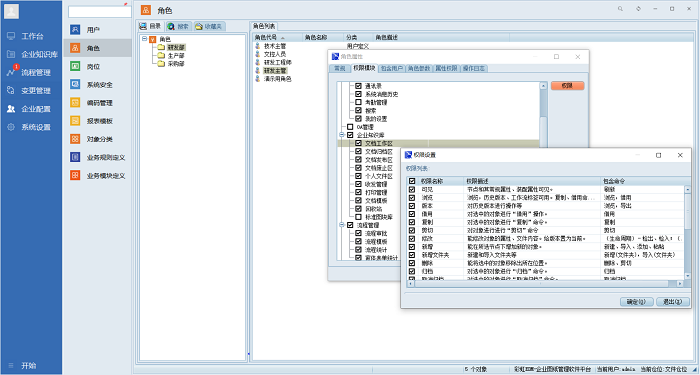This screenshot has width=700, height=375.
Task: Uncheck the 通讯录 module checkbox
Action: (x=358, y=86)
